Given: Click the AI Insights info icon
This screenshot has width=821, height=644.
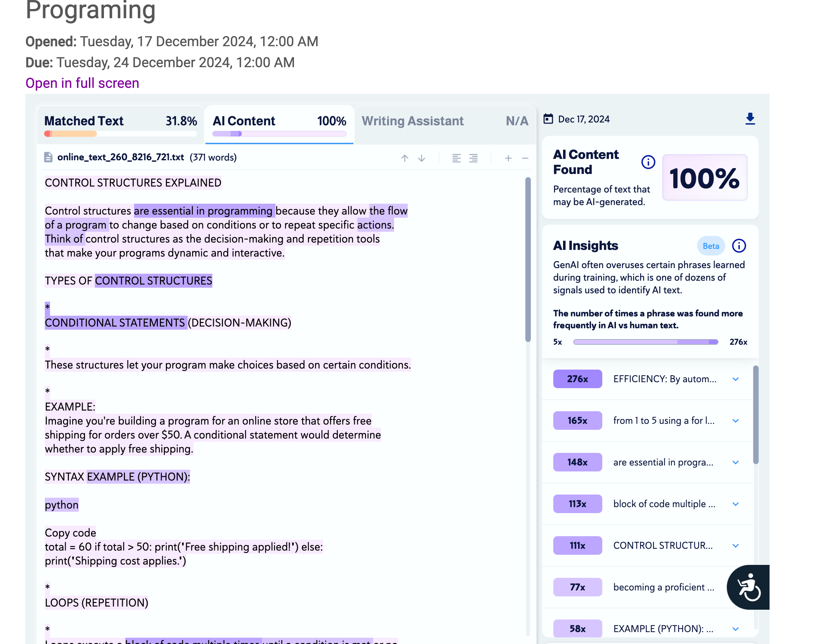Looking at the screenshot, I should click(x=738, y=245).
